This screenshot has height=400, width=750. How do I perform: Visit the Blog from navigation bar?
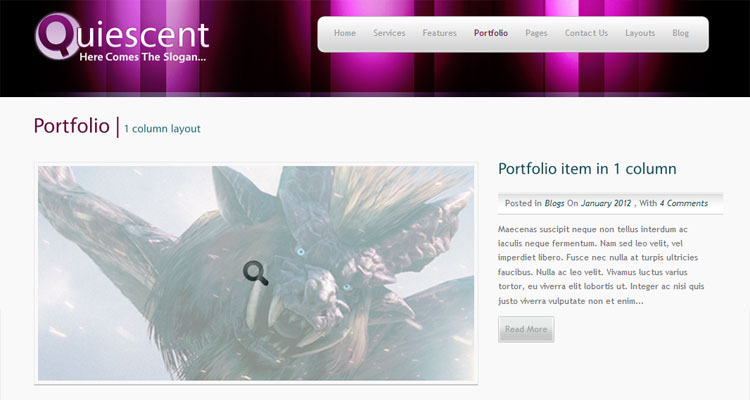click(x=681, y=33)
